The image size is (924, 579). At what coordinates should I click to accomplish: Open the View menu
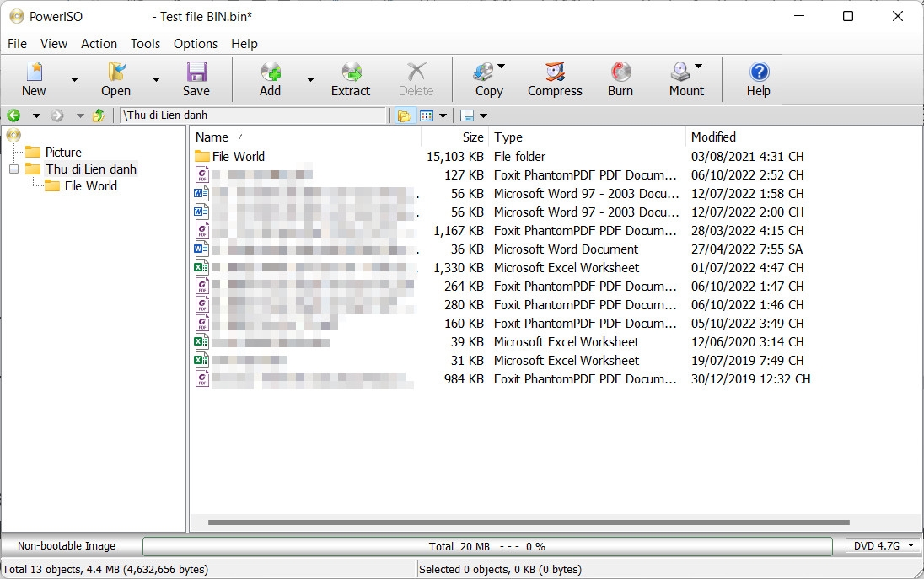(54, 44)
